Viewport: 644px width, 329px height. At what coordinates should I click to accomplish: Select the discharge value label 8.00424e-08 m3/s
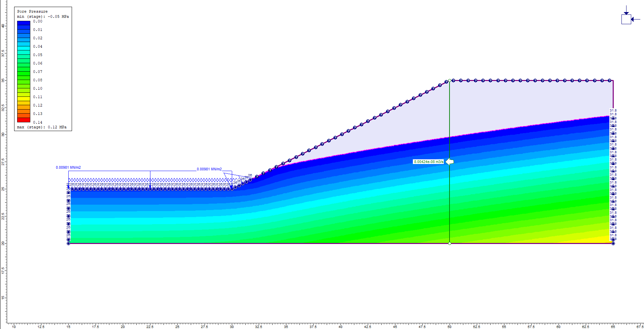pyautogui.click(x=429, y=162)
